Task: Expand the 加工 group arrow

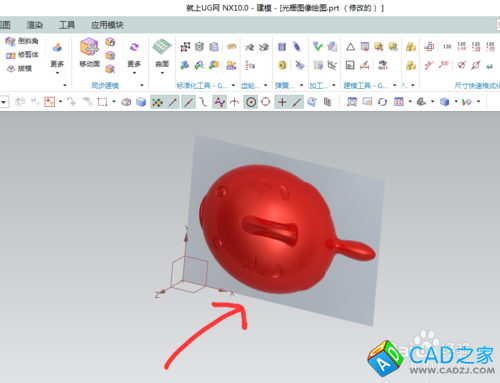Action: click(x=334, y=85)
